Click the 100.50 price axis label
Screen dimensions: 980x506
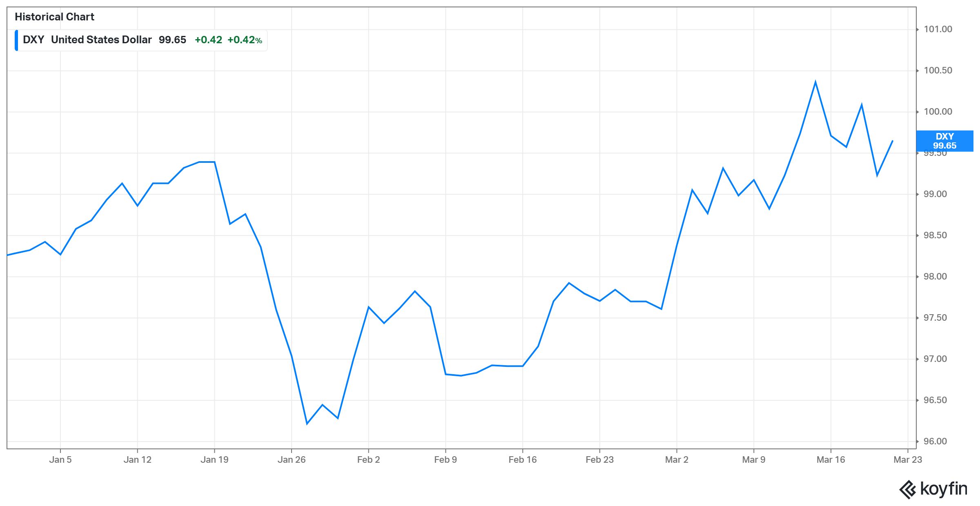tap(938, 71)
